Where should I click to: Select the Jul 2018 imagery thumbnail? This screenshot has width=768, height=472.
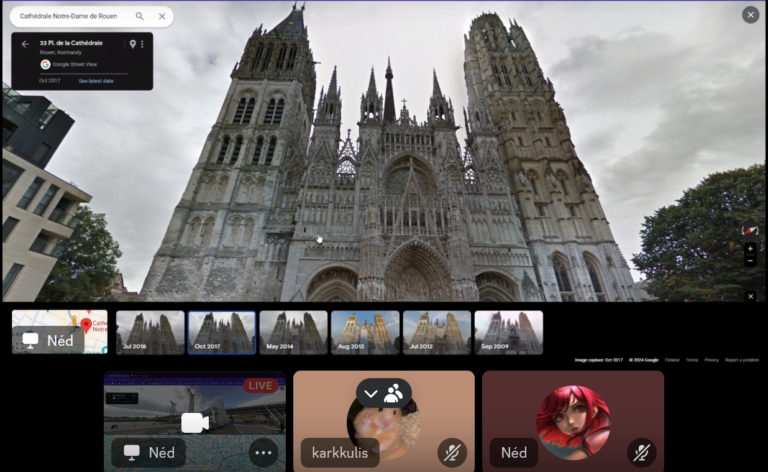(x=150, y=332)
